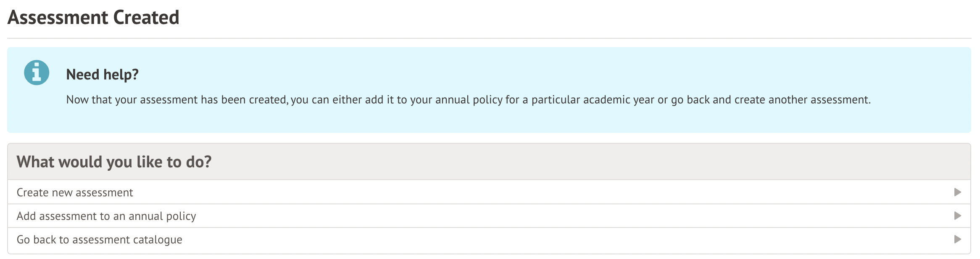
Task: Click the word "Create" in the first option
Action: (x=32, y=193)
